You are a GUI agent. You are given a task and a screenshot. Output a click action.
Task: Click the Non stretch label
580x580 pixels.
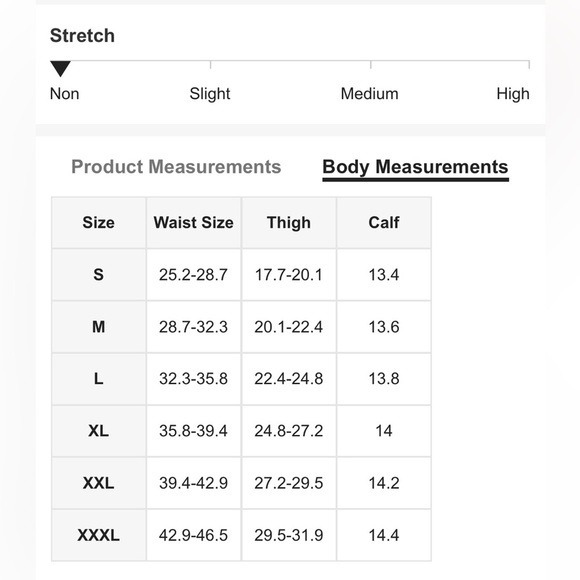coord(64,94)
